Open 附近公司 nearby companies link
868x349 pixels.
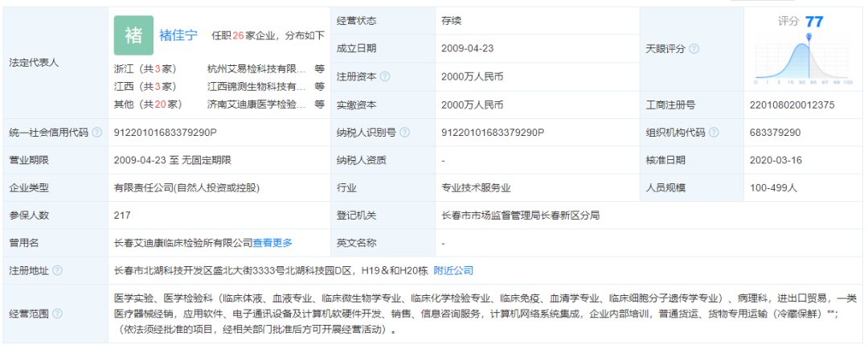453,270
